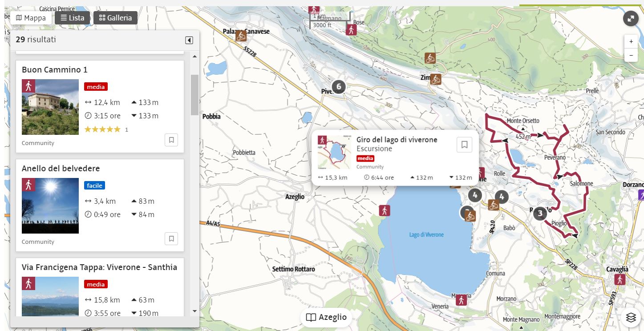Viewport: 644px width, 331px height.
Task: Zoom in on the map
Action: 631,41
